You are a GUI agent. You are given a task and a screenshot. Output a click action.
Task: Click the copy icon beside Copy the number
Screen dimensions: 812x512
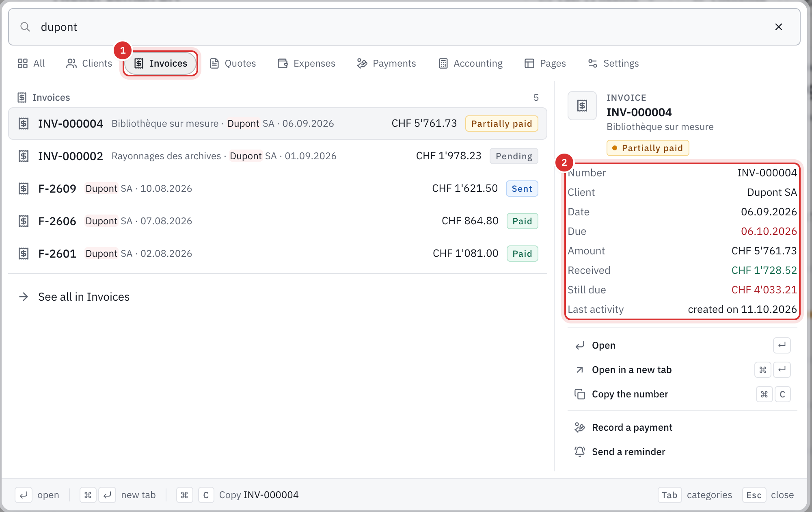point(580,394)
